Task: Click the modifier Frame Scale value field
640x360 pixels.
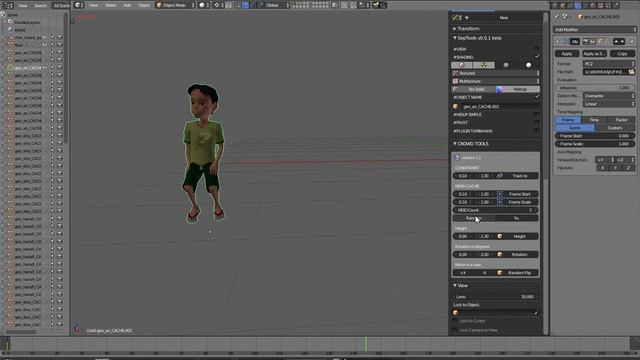Action: click(x=595, y=144)
